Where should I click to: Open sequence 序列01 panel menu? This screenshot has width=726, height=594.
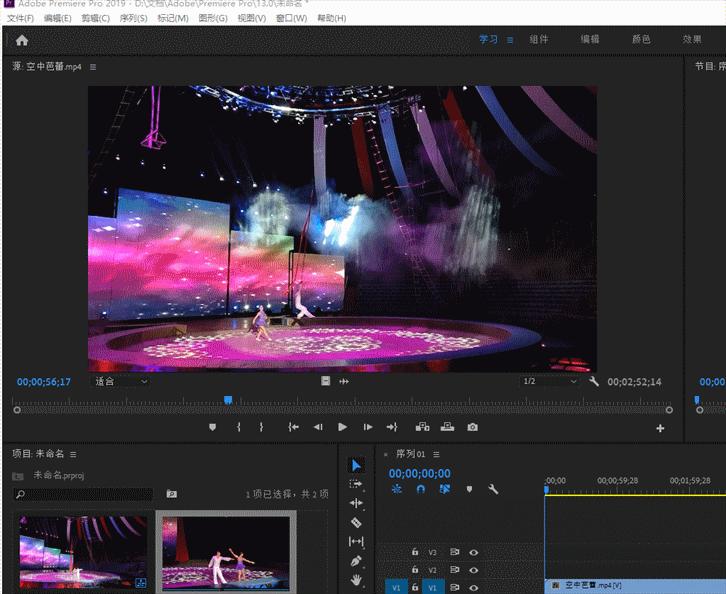(x=436, y=455)
